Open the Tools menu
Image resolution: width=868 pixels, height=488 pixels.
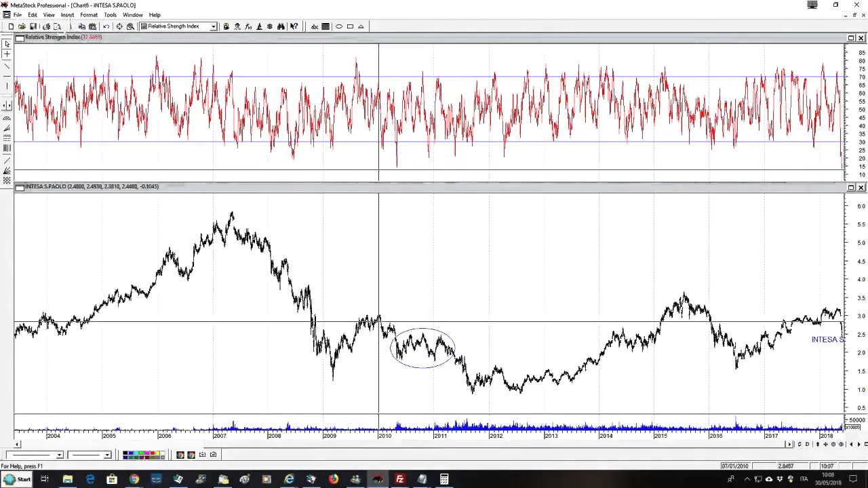click(x=110, y=15)
